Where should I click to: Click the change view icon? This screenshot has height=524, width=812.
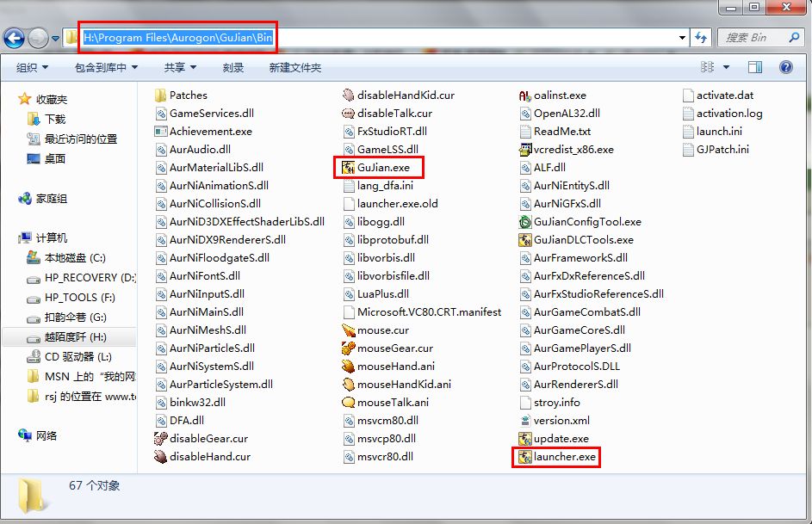click(x=707, y=67)
